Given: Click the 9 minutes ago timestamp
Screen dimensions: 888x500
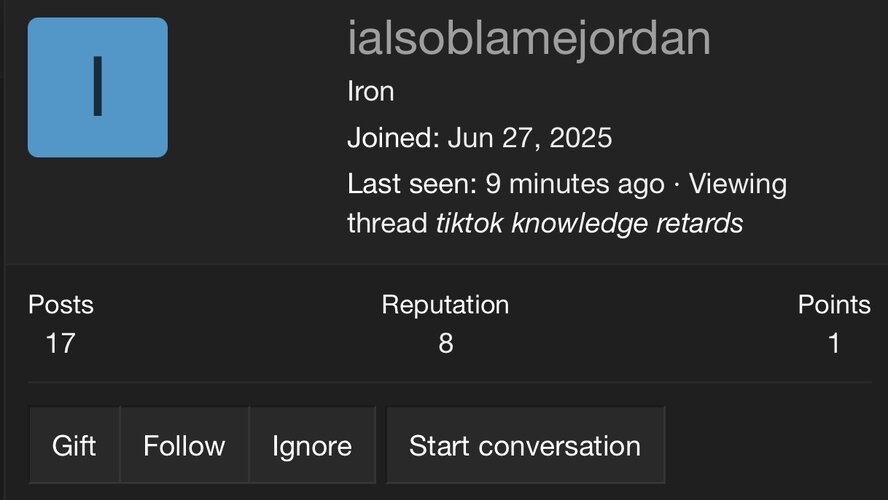Looking at the screenshot, I should 575,185.
